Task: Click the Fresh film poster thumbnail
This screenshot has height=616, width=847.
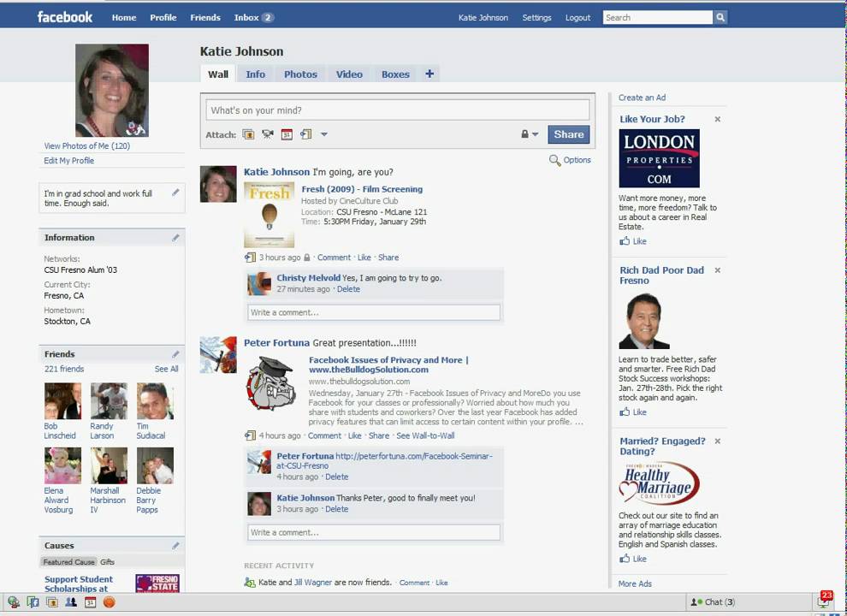Action: [269, 215]
